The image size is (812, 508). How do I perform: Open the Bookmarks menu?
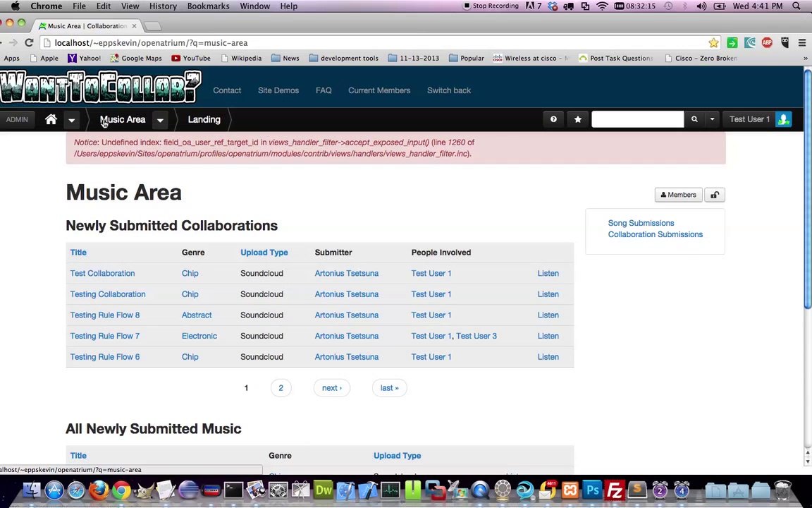point(208,6)
